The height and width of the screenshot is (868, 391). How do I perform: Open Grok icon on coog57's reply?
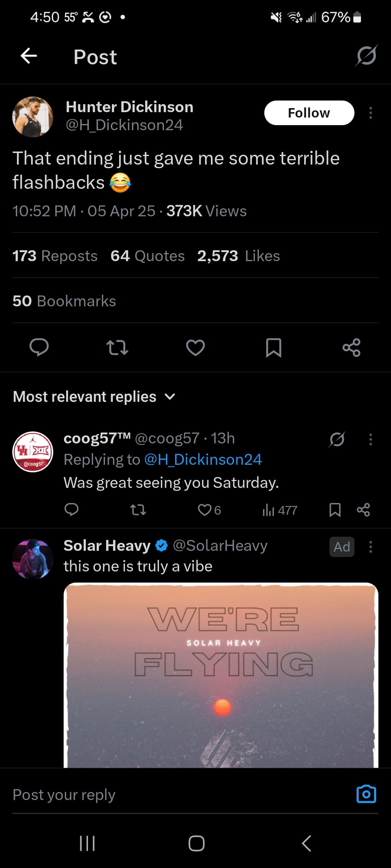337,439
